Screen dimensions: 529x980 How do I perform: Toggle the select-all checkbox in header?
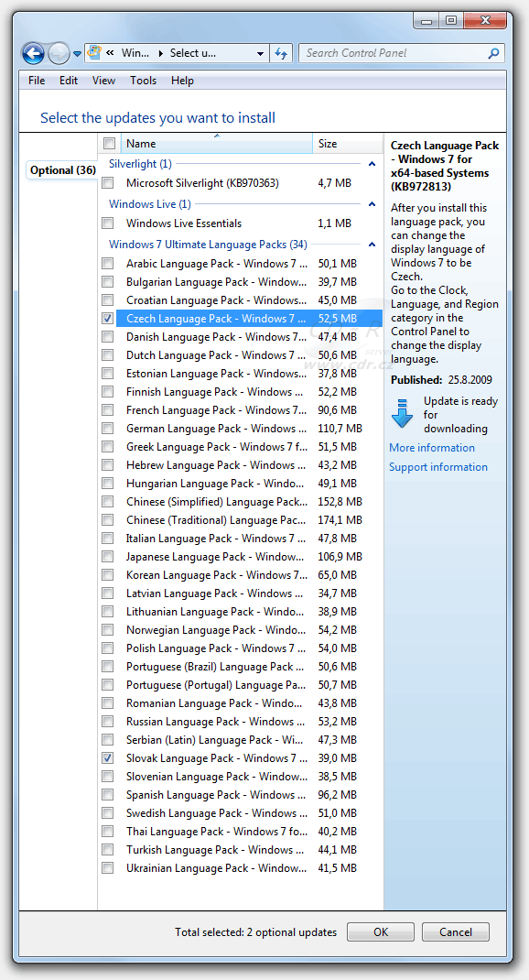[x=109, y=144]
